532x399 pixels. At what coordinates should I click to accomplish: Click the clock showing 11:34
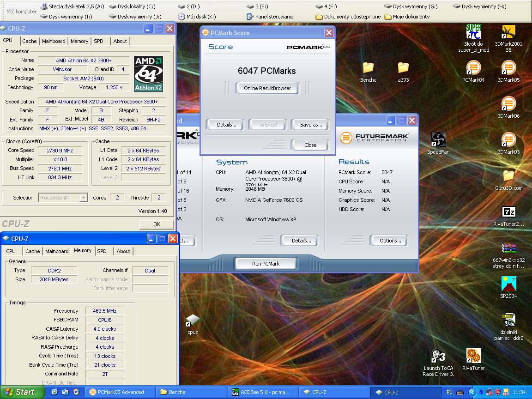pos(519,392)
